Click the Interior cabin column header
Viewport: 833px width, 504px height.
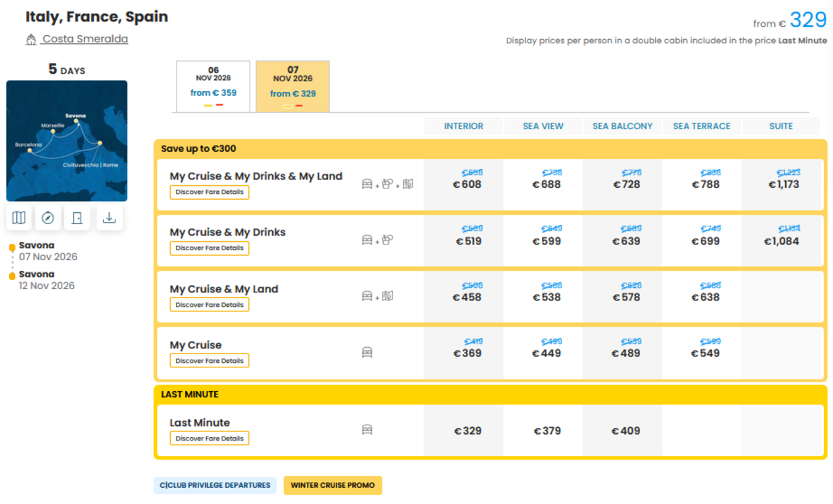464,126
